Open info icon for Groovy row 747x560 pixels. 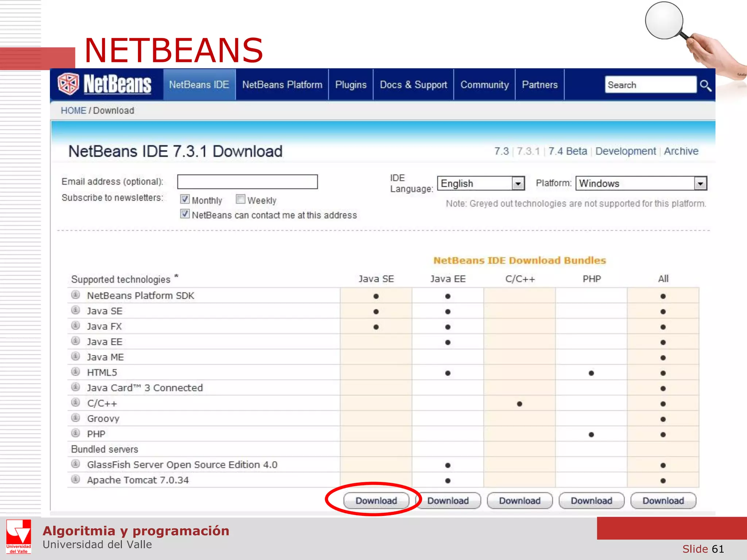[x=76, y=418]
